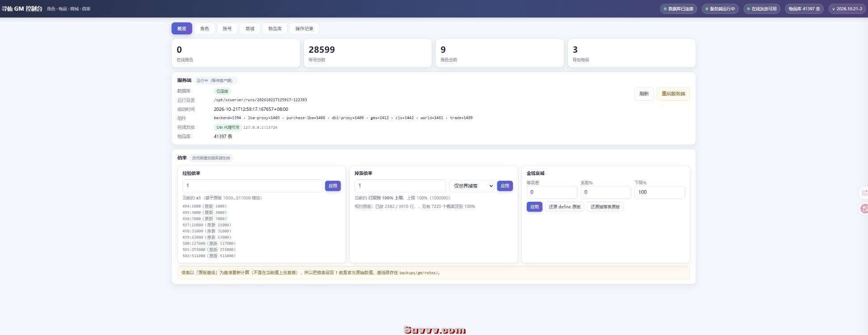Open the 账号 tab
Screen dimensions: 868x335
(227, 29)
